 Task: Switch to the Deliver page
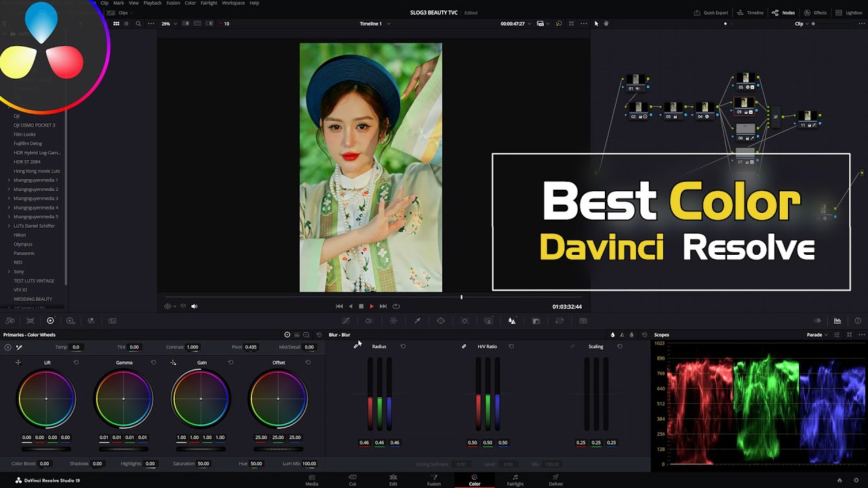[556, 480]
